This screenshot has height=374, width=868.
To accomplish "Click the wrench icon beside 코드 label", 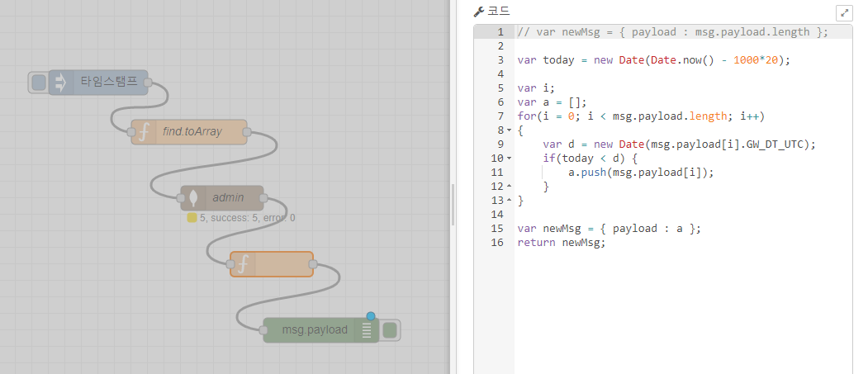I will coord(479,12).
